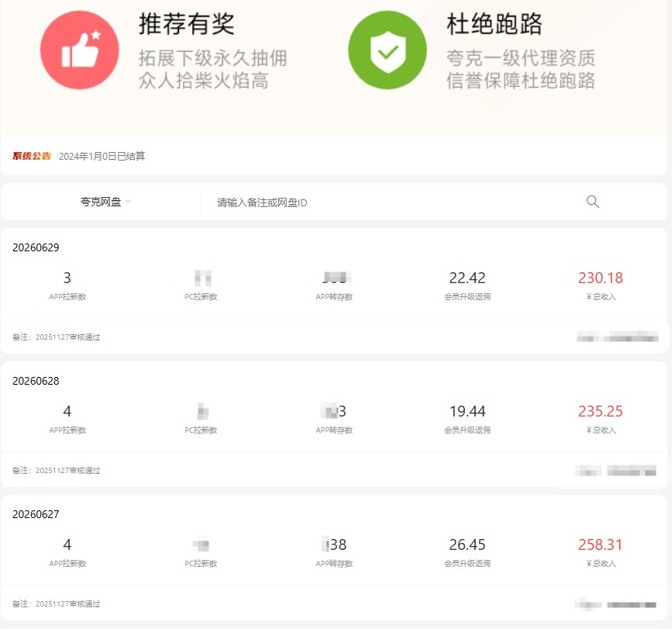Click the 杜绝跑路 heading

pos(495,24)
